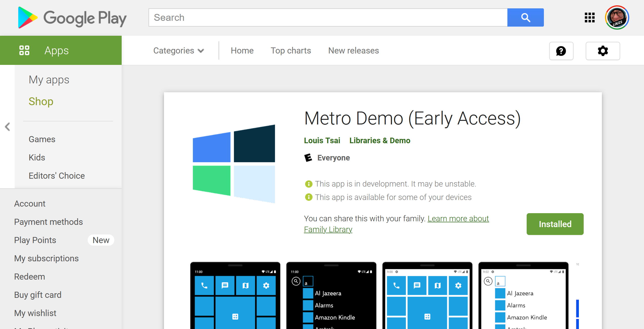644x329 pixels.
Task: Open the Libraries & Demo category link
Action: (380, 140)
